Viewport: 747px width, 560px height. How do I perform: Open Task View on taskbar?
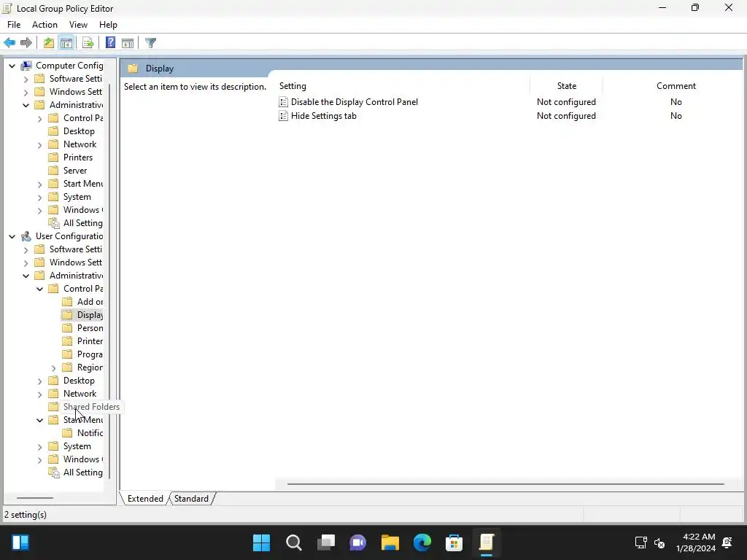[x=326, y=542]
